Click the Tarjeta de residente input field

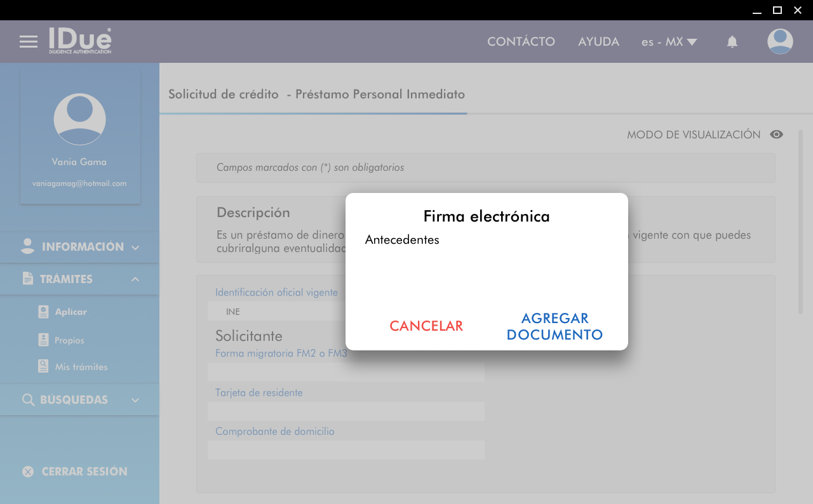346,411
